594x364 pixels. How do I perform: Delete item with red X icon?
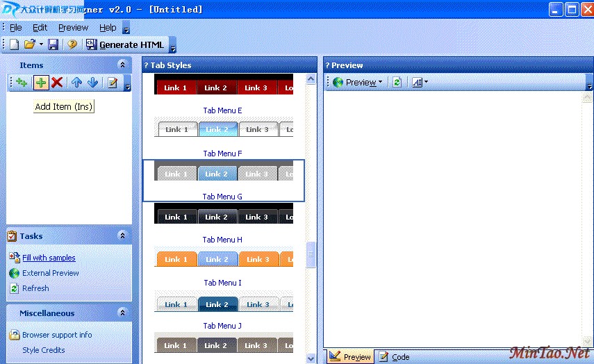click(57, 83)
